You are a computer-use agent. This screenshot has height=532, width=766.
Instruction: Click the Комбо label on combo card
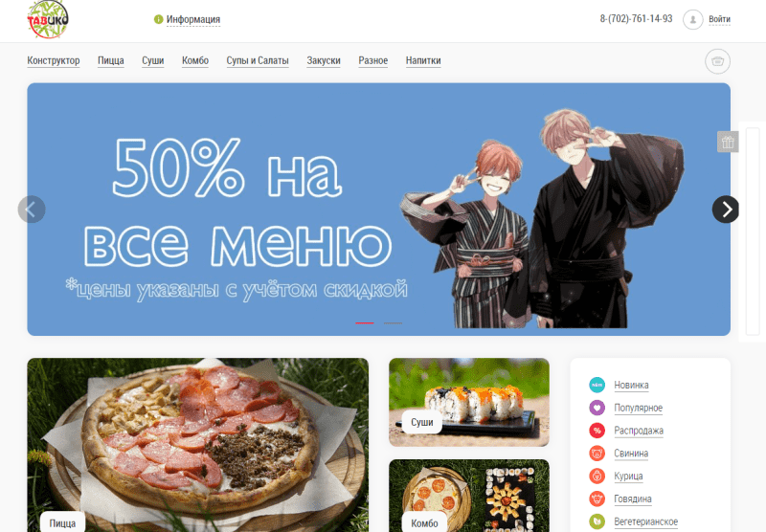pyautogui.click(x=424, y=522)
